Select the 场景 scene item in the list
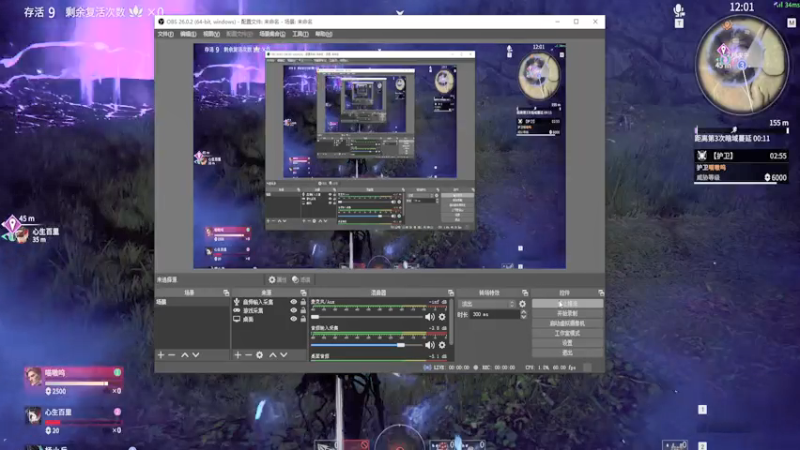The image size is (800, 450). [192, 302]
